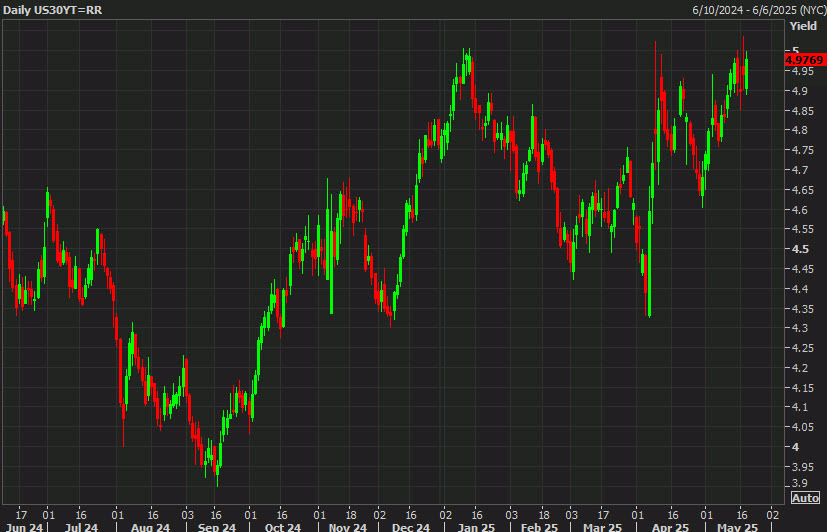Image resolution: width=827 pixels, height=532 pixels.
Task: Select the Dec 24 month label
Action: coord(411,526)
